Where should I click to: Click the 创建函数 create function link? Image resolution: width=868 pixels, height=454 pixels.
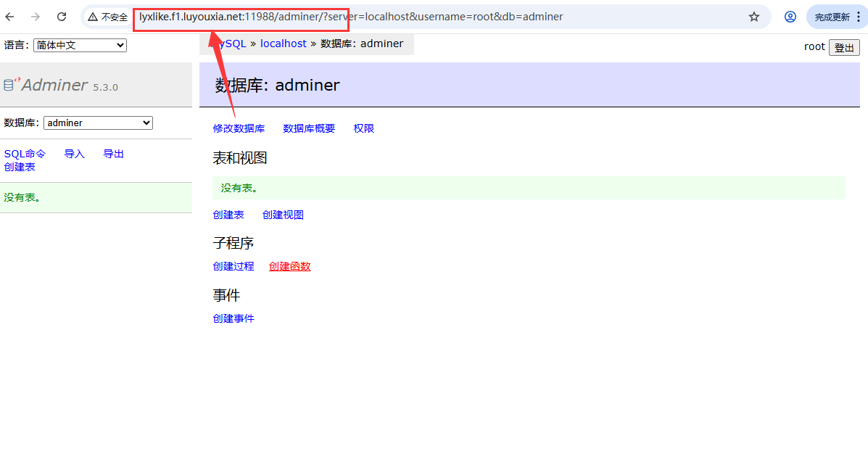click(289, 265)
